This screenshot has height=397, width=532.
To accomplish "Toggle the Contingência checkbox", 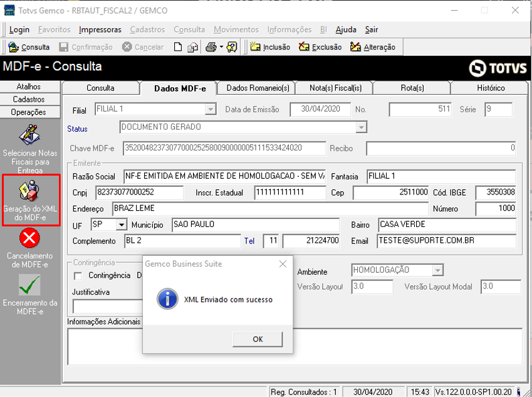I will 78,276.
